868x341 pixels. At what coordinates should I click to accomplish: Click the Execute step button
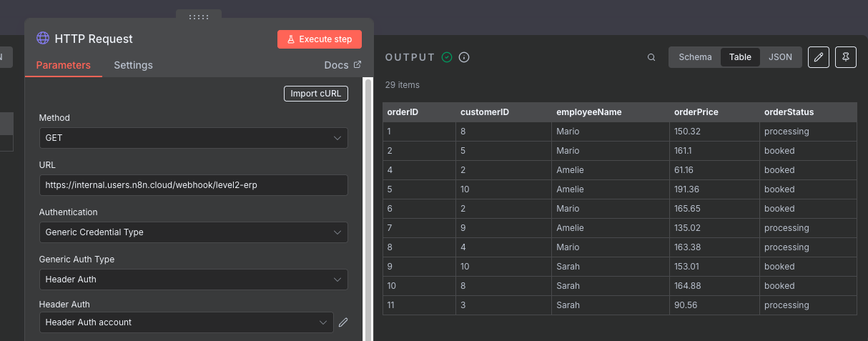coord(320,39)
